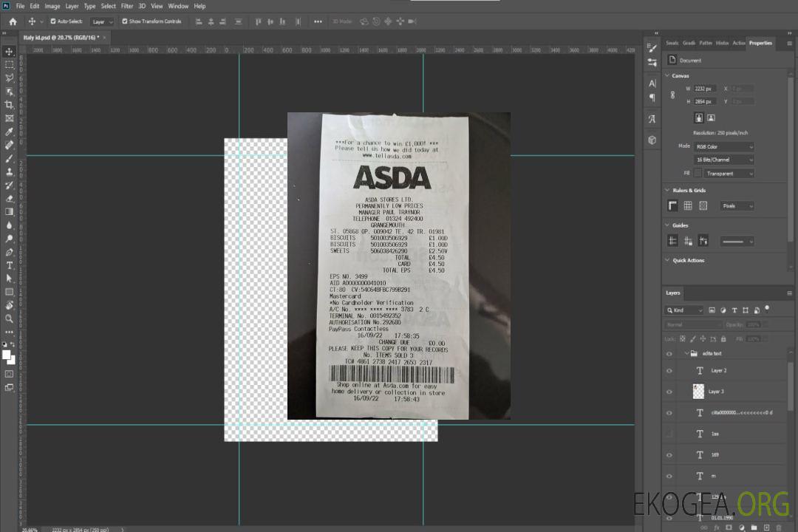Select the Pen tool

point(9,252)
